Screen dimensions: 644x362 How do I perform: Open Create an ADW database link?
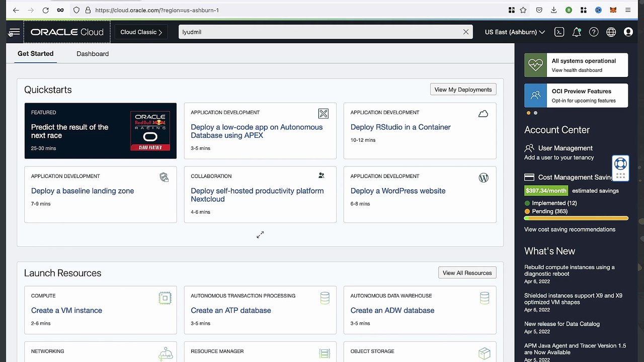click(392, 311)
